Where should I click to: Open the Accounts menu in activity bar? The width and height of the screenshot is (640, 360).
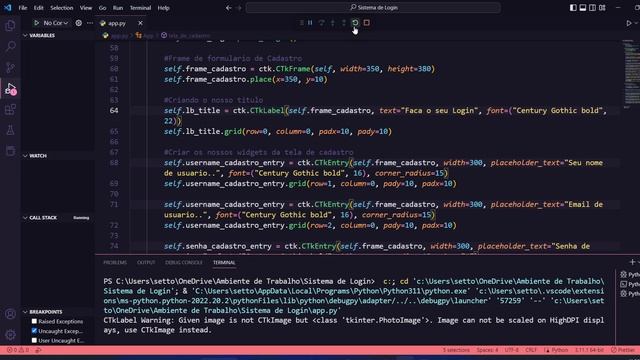click(10, 314)
